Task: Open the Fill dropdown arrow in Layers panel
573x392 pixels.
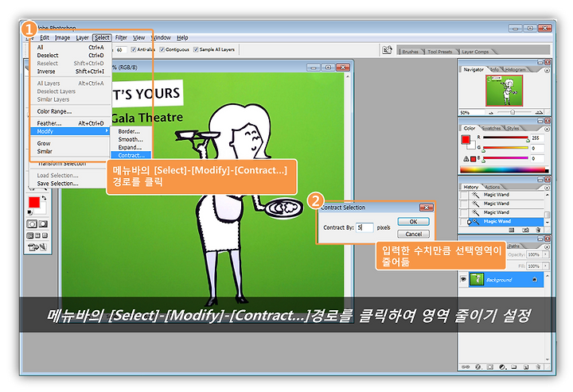Action: 546,266
